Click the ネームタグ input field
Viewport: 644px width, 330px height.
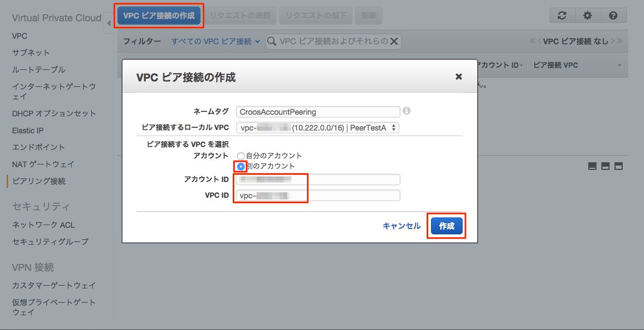tap(318, 111)
